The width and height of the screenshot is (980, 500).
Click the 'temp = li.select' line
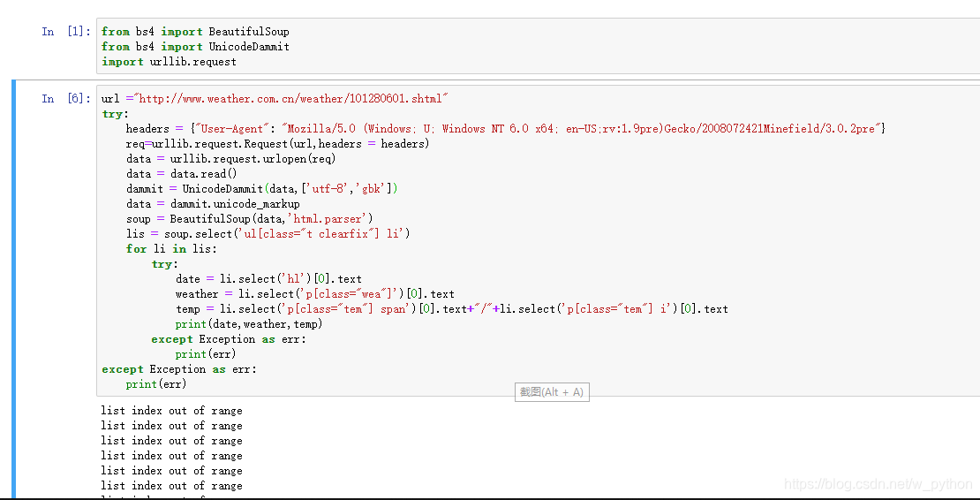tap(451, 309)
